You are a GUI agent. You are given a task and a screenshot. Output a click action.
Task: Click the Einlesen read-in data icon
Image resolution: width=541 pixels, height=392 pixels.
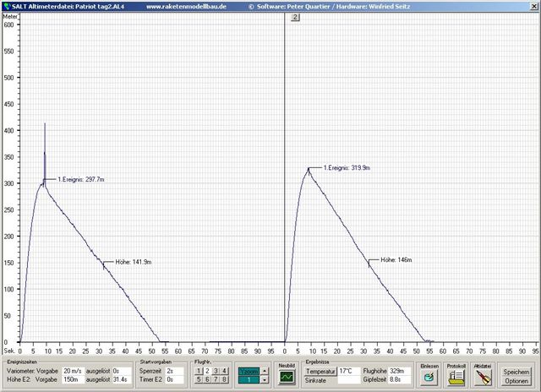(x=429, y=376)
